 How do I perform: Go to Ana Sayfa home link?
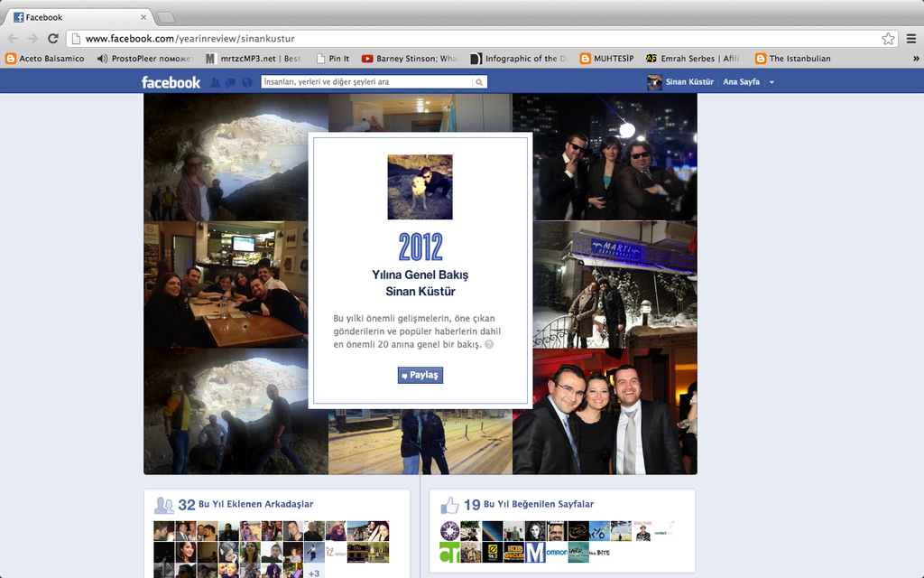click(742, 82)
